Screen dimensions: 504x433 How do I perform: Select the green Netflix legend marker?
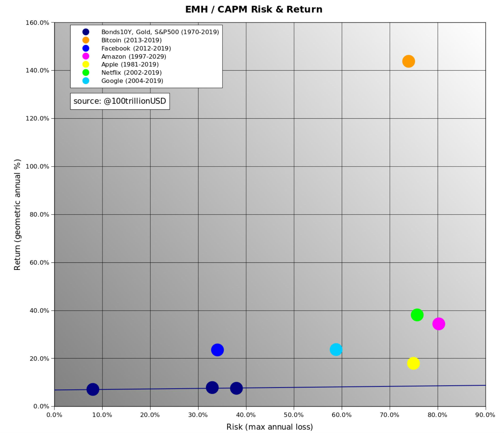[86, 72]
